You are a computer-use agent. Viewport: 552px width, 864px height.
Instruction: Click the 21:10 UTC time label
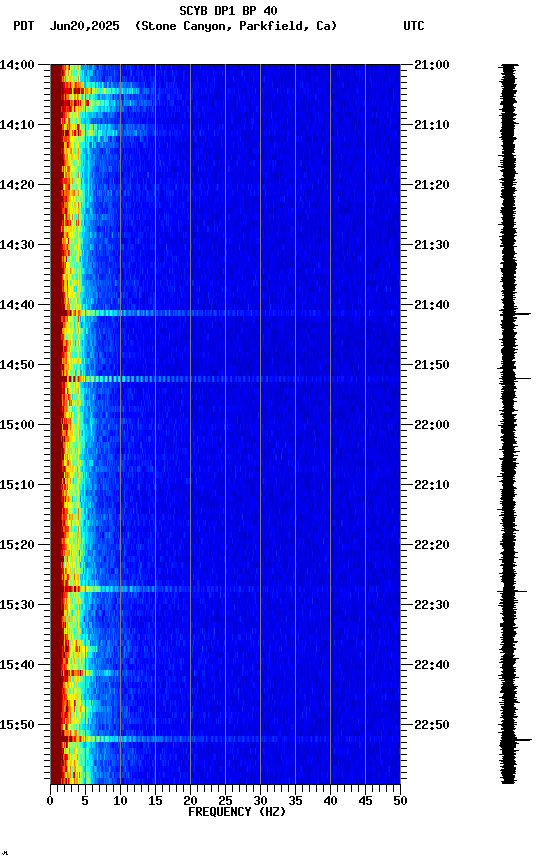coord(432,125)
